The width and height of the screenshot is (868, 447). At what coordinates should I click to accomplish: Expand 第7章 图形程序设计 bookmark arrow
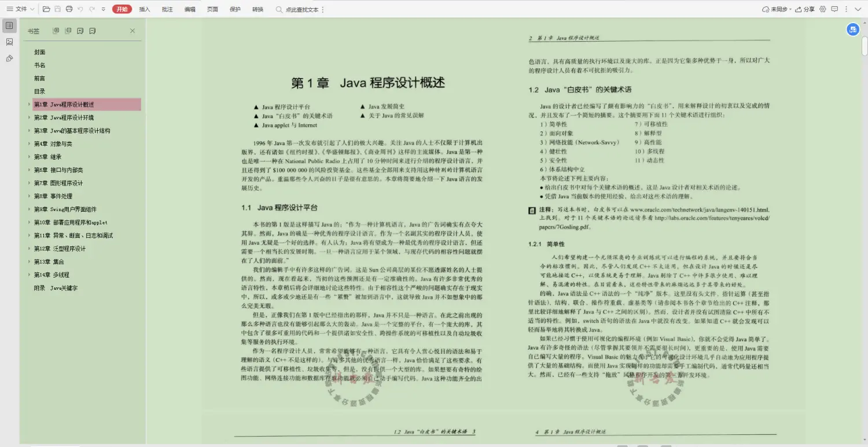(x=29, y=183)
